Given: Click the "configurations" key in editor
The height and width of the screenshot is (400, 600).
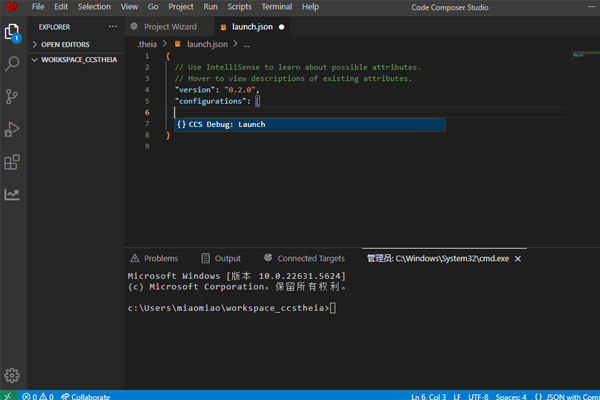Looking at the screenshot, I should tap(210, 101).
